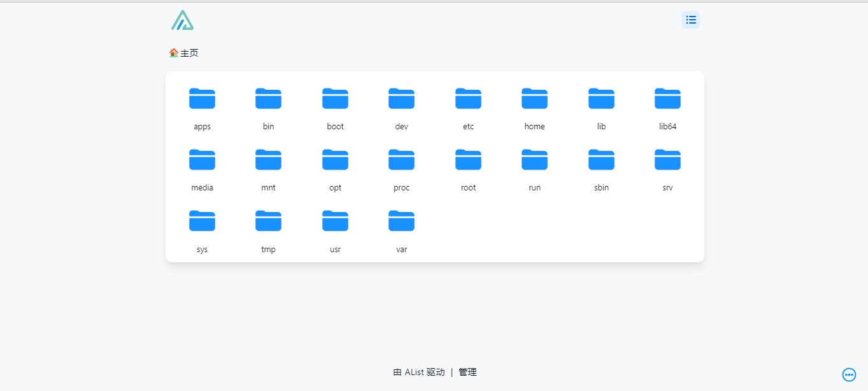
Task: Open the home folder icon
Action: point(535,99)
